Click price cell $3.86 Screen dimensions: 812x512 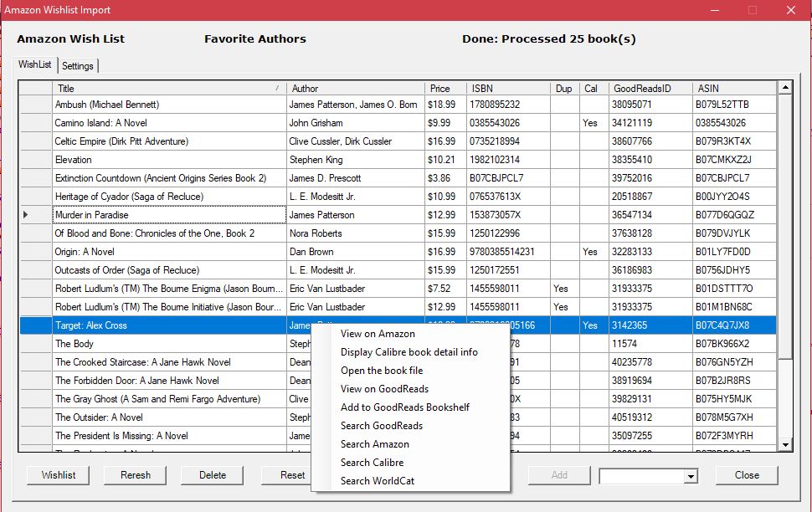[445, 178]
